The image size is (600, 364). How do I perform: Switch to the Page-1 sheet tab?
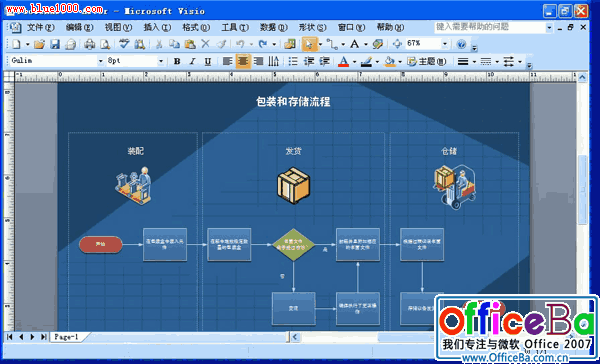click(x=66, y=337)
